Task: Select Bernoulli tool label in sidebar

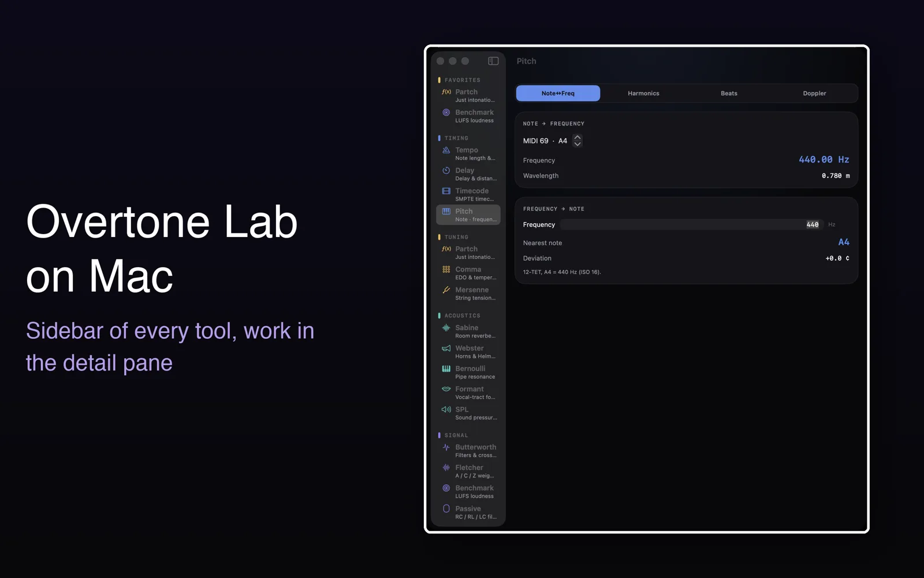Action: pos(470,368)
